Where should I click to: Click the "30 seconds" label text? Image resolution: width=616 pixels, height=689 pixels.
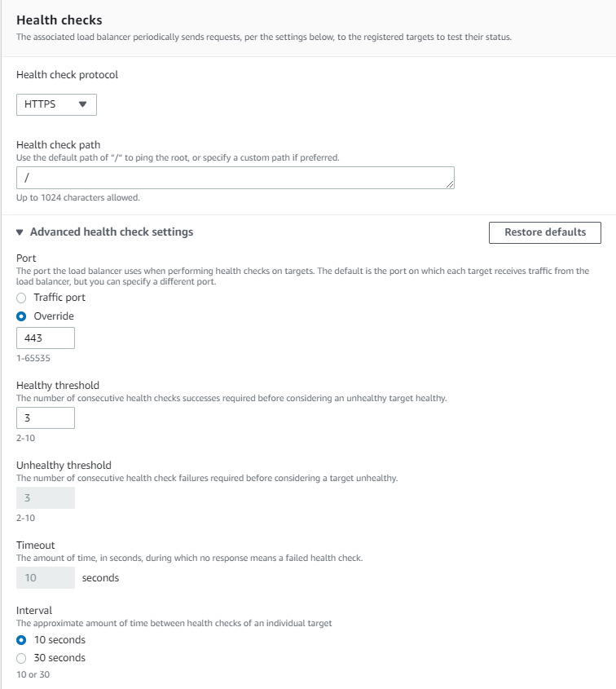coord(59,658)
